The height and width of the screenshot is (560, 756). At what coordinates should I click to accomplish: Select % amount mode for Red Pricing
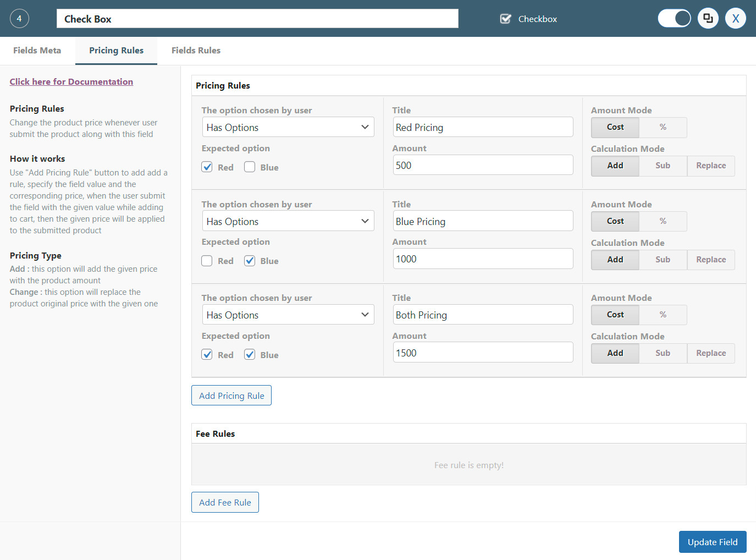tap(663, 127)
